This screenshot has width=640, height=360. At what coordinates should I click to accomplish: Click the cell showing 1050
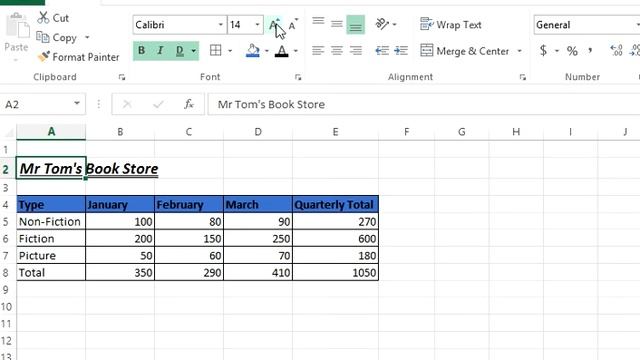point(336,272)
